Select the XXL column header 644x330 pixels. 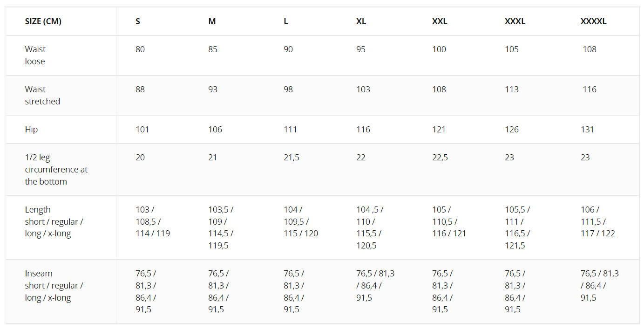[440, 21]
